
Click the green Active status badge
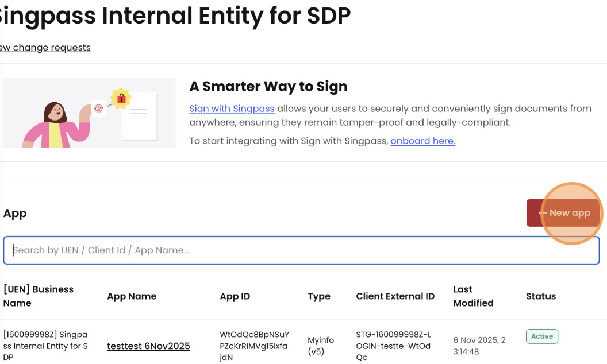(x=541, y=336)
